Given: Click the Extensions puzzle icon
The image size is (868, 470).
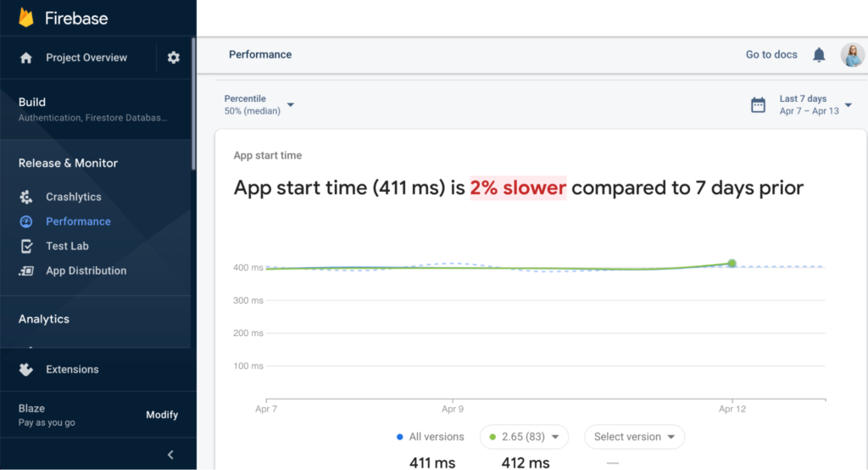Looking at the screenshot, I should pyautogui.click(x=26, y=370).
